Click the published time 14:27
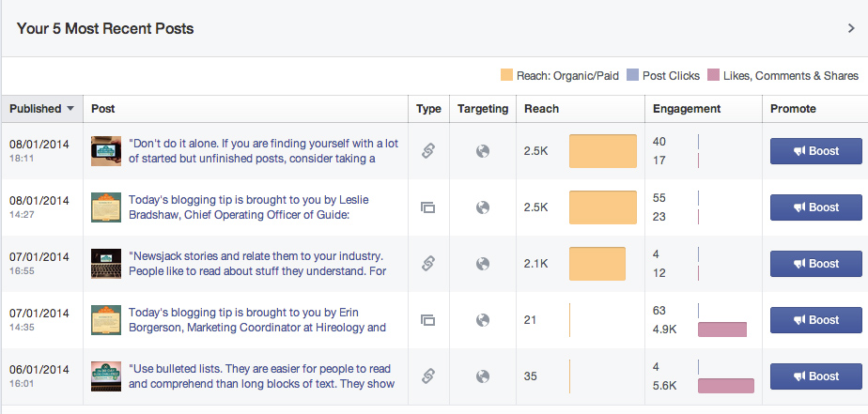The image size is (868, 414). [x=22, y=214]
